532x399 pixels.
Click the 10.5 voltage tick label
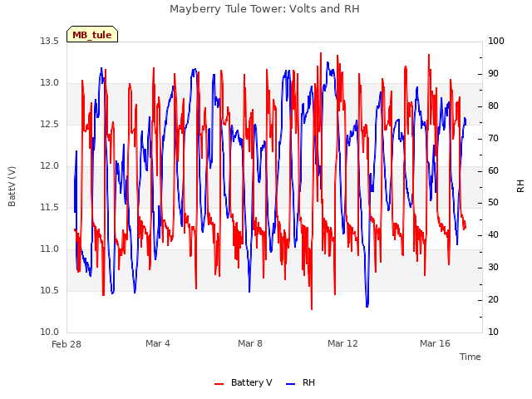click(50, 290)
